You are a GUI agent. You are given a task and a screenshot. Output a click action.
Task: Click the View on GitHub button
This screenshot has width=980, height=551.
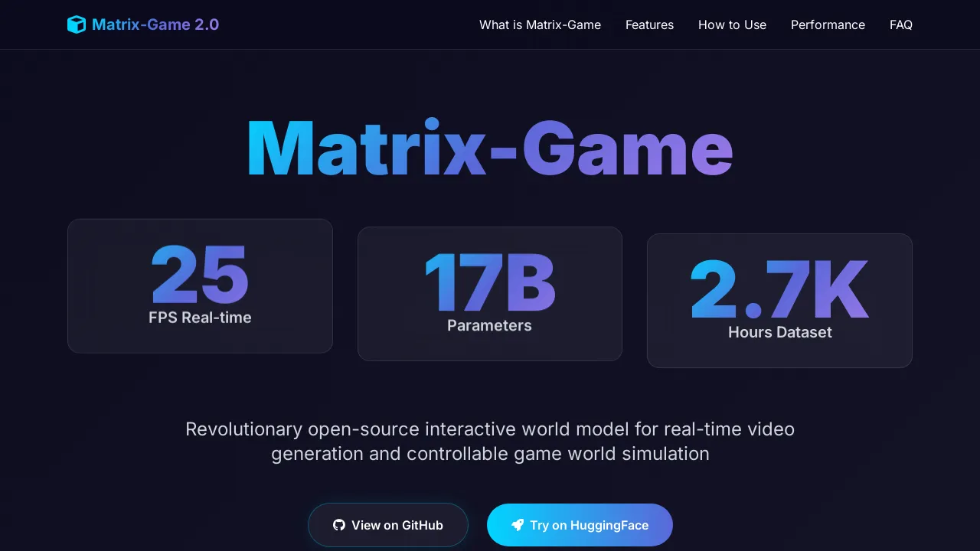pyautogui.click(x=388, y=525)
